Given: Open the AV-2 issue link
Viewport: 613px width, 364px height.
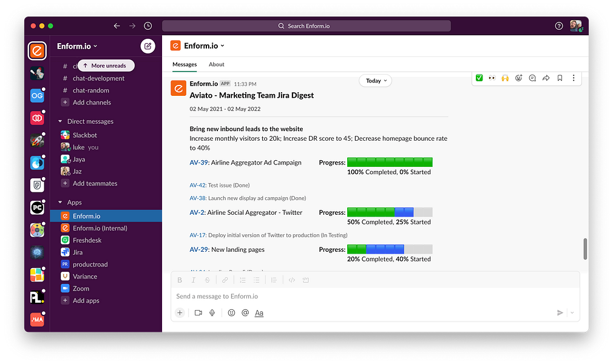Looking at the screenshot, I should point(197,213).
